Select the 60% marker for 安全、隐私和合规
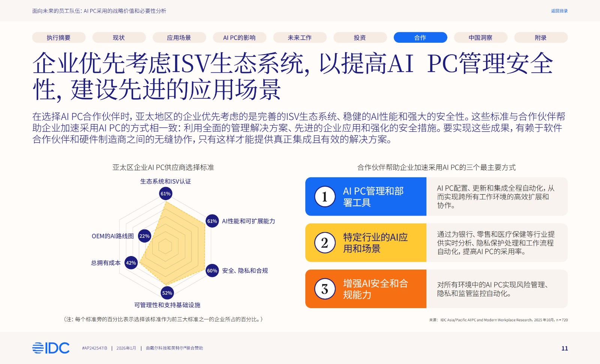Image resolution: width=600 pixels, height=364 pixels. point(212,271)
